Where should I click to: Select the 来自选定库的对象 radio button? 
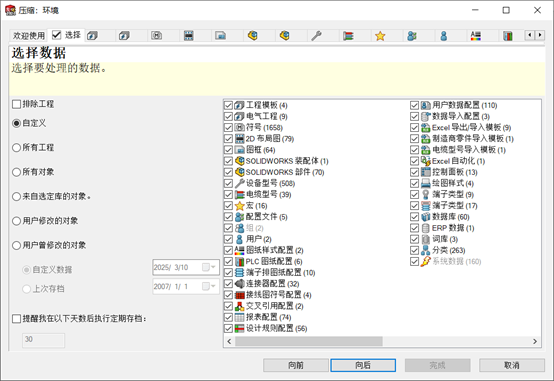tap(17, 197)
